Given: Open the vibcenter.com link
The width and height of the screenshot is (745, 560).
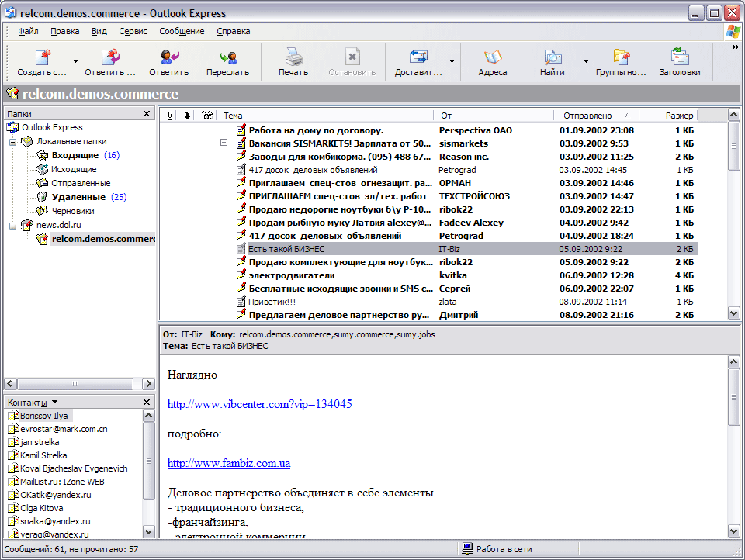Looking at the screenshot, I should pyautogui.click(x=260, y=404).
